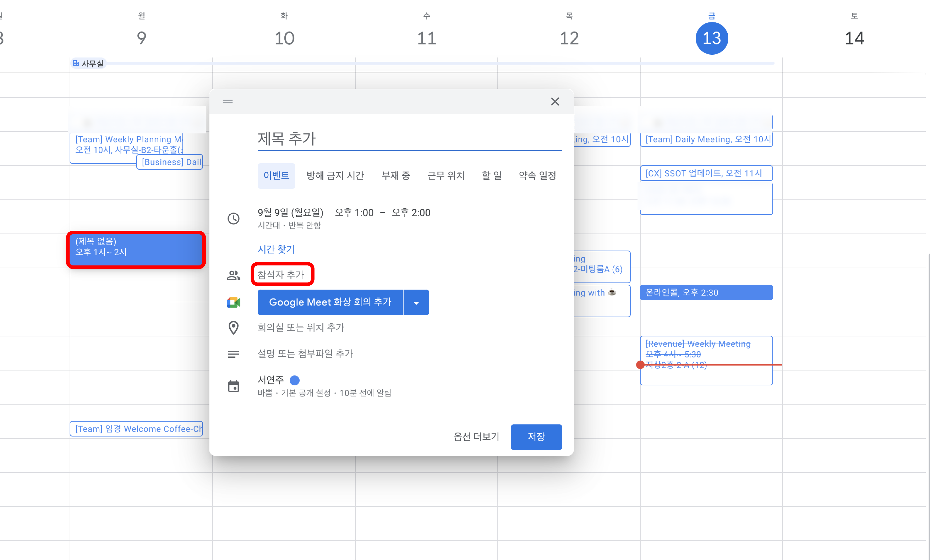
Task: Click the location pin icon
Action: (x=233, y=327)
